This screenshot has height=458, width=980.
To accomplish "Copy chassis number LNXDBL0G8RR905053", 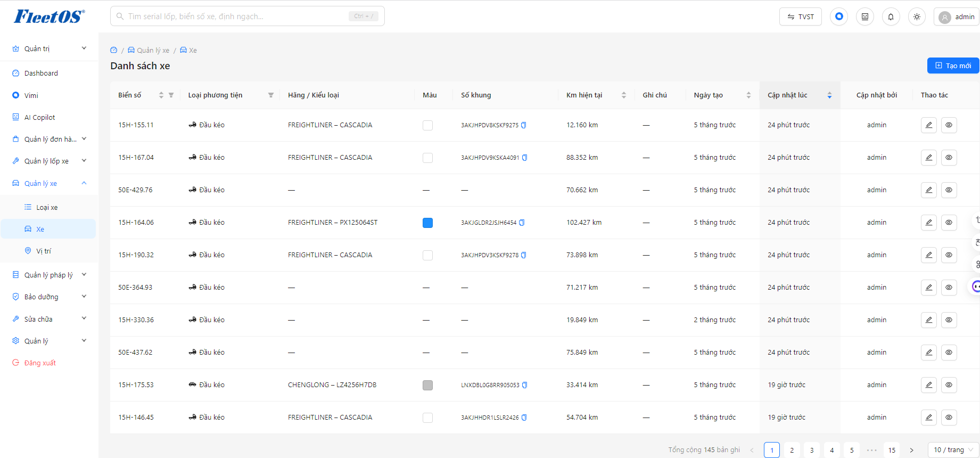I will click(x=525, y=385).
